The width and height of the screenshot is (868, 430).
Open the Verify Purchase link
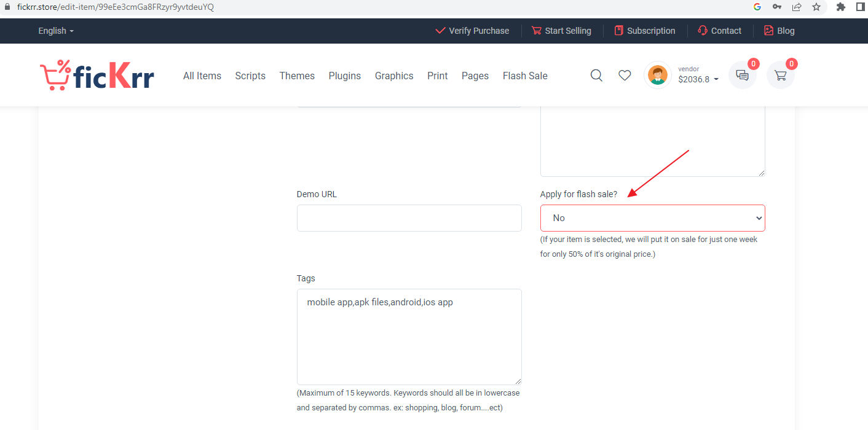[472, 31]
